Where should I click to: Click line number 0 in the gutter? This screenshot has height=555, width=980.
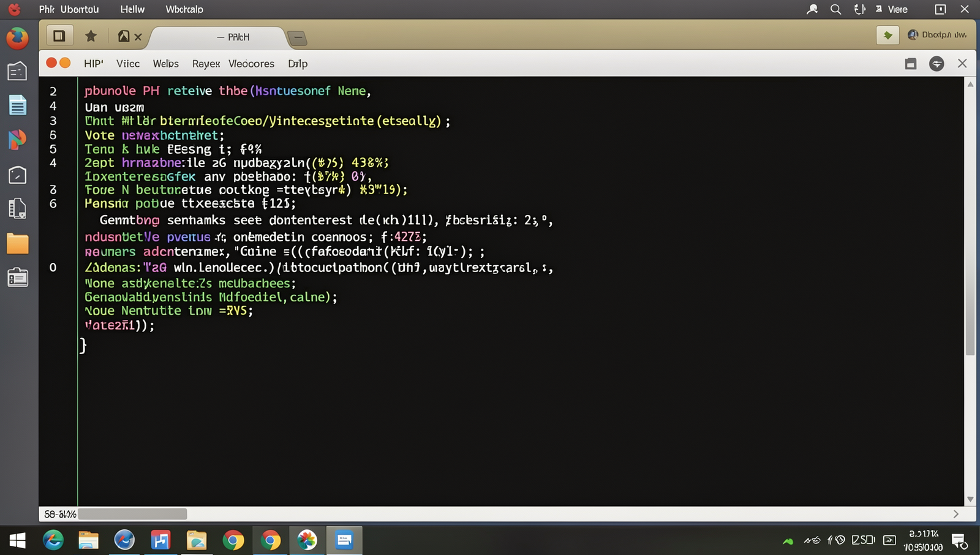tap(53, 268)
